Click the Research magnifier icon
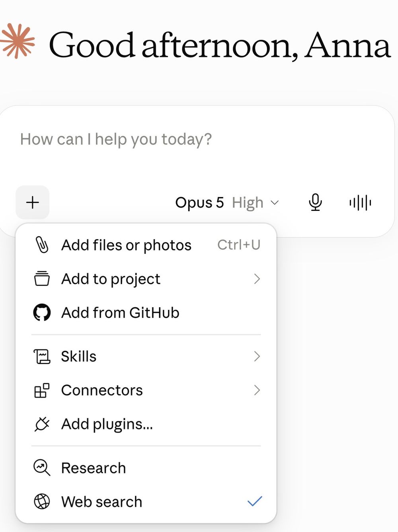The image size is (398, 532). click(42, 468)
